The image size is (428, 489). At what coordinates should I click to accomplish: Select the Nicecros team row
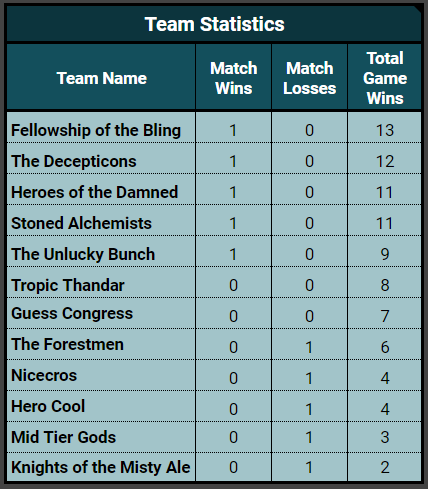coord(214,375)
